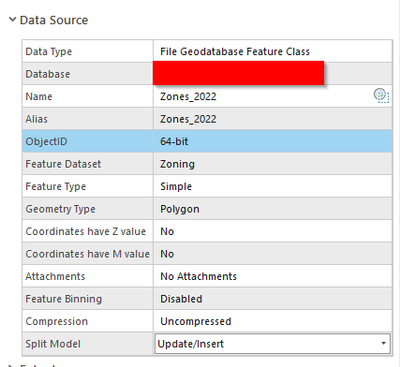
Task: Click the Alias row label
Action: click(x=37, y=119)
